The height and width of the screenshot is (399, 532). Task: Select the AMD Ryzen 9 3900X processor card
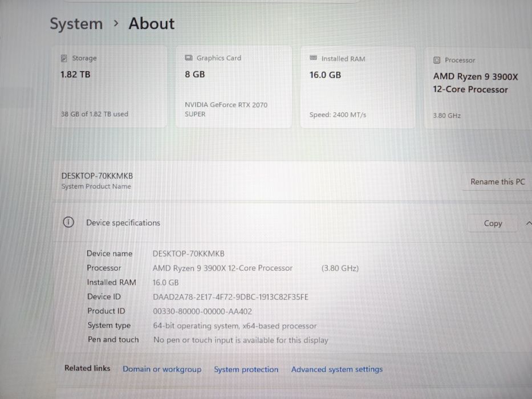tap(478, 88)
